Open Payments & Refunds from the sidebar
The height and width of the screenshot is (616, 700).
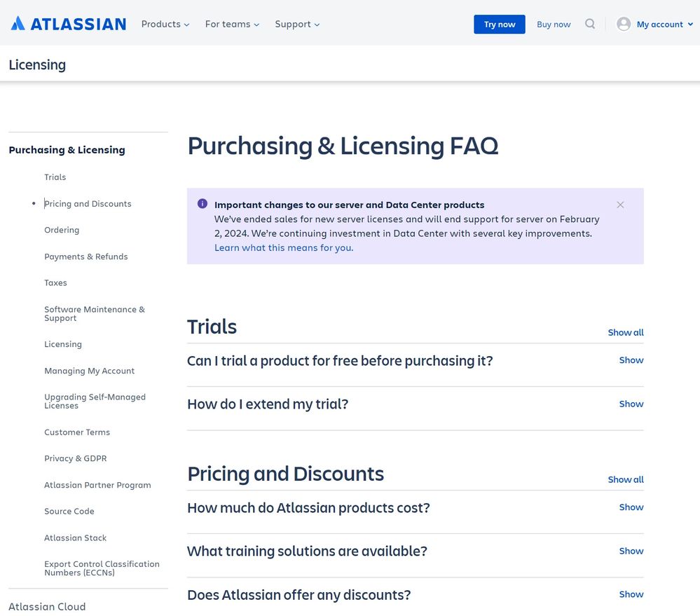85,256
